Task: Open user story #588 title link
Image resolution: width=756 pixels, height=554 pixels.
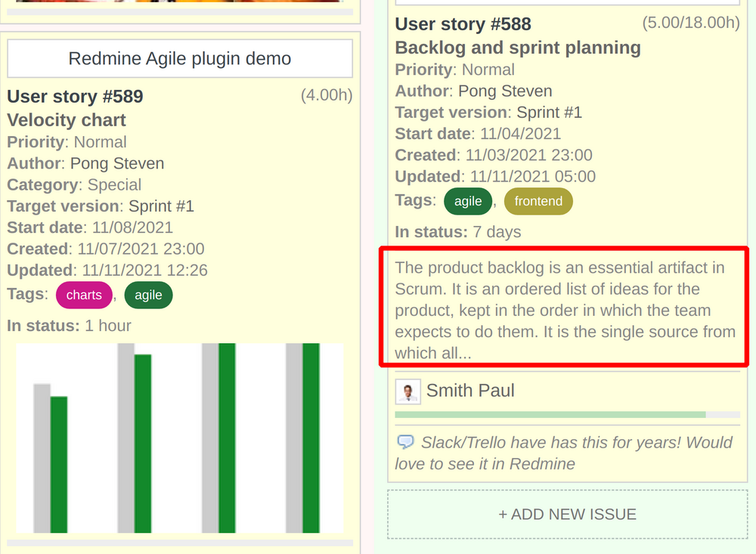Action: tap(462, 24)
